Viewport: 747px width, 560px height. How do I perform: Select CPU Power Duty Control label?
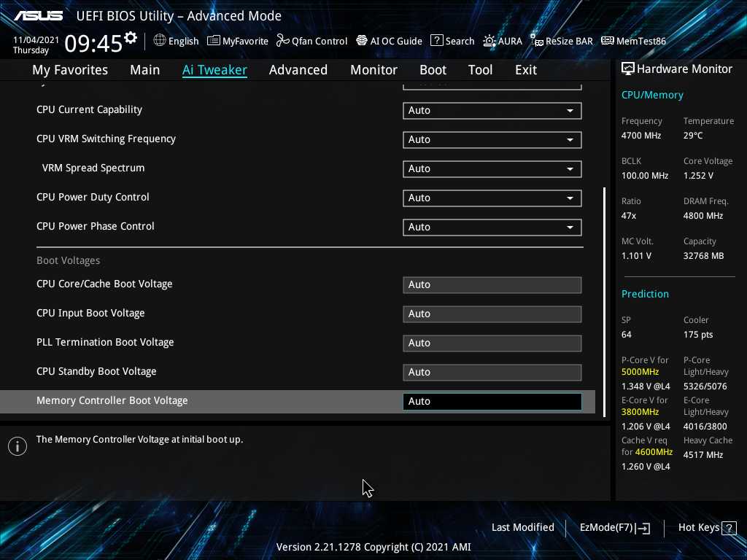coord(93,197)
